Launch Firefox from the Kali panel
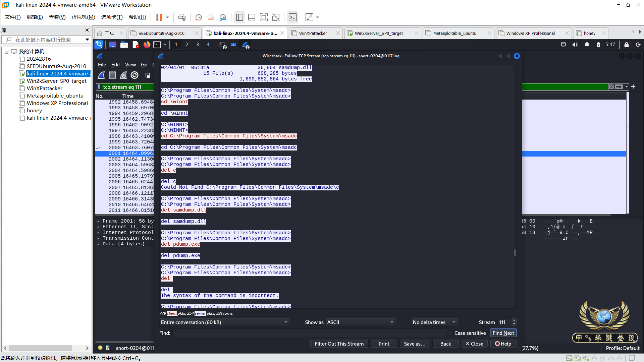This screenshot has height=362, width=644. coord(147,45)
